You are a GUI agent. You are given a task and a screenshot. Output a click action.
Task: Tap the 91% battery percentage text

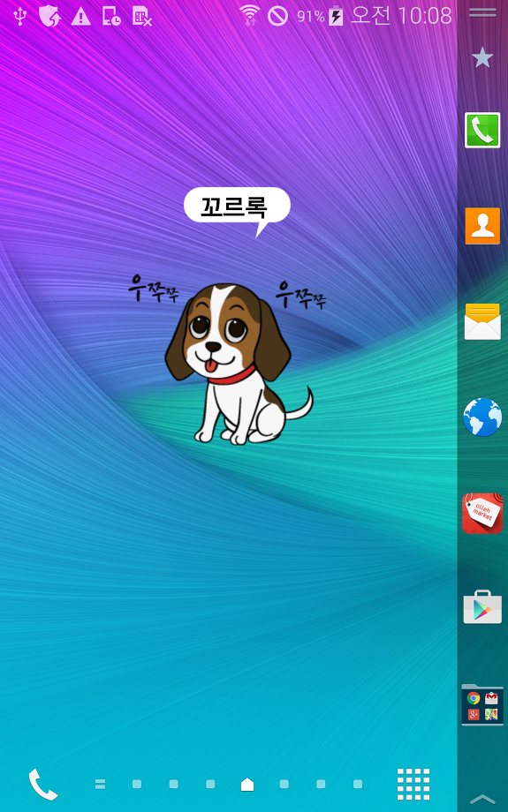[x=310, y=17]
